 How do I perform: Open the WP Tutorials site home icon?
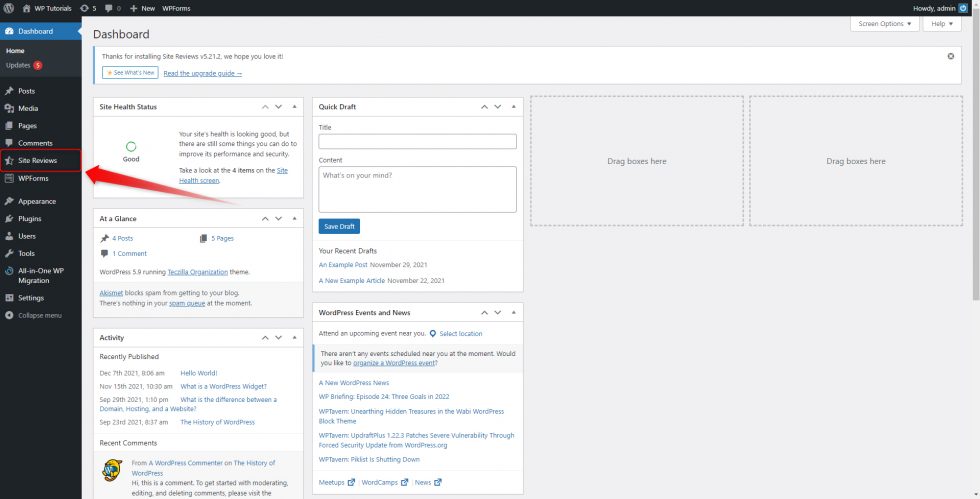pyautogui.click(x=26, y=8)
